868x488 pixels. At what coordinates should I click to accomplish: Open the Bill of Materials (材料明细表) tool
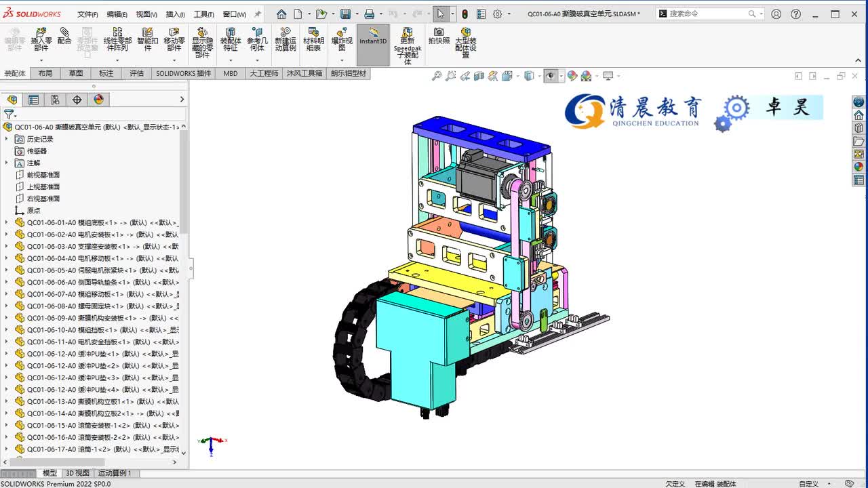pyautogui.click(x=313, y=39)
